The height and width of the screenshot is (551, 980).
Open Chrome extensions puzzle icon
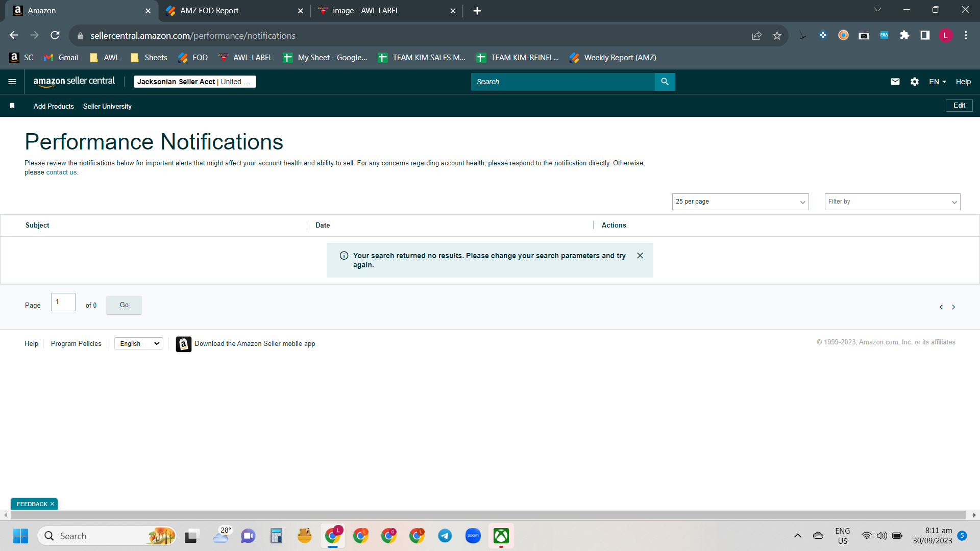(x=904, y=35)
